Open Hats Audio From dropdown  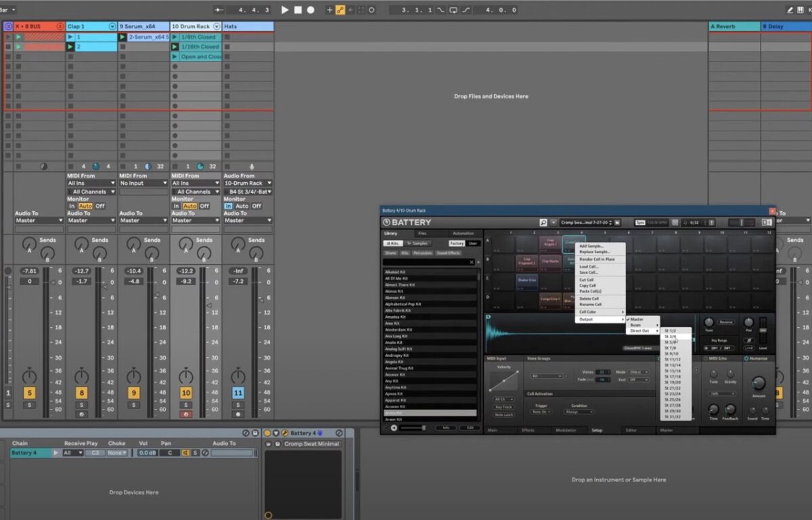(248, 183)
